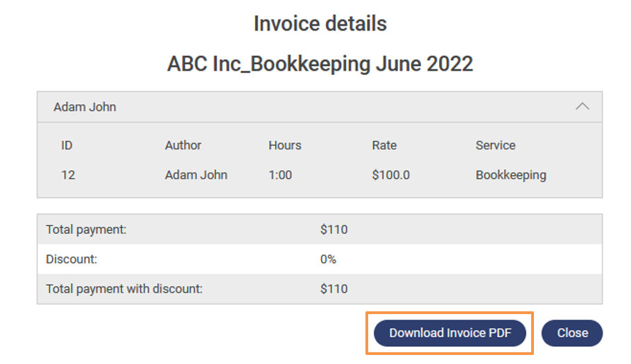Click the Invoice details heading
Image resolution: width=631 pixels, height=364 pixels.
[x=320, y=24]
